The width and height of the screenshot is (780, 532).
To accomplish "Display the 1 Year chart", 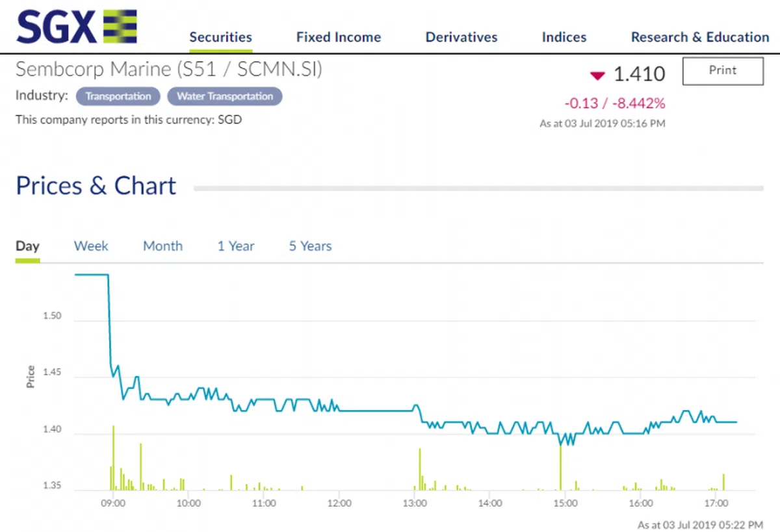I will pyautogui.click(x=236, y=246).
